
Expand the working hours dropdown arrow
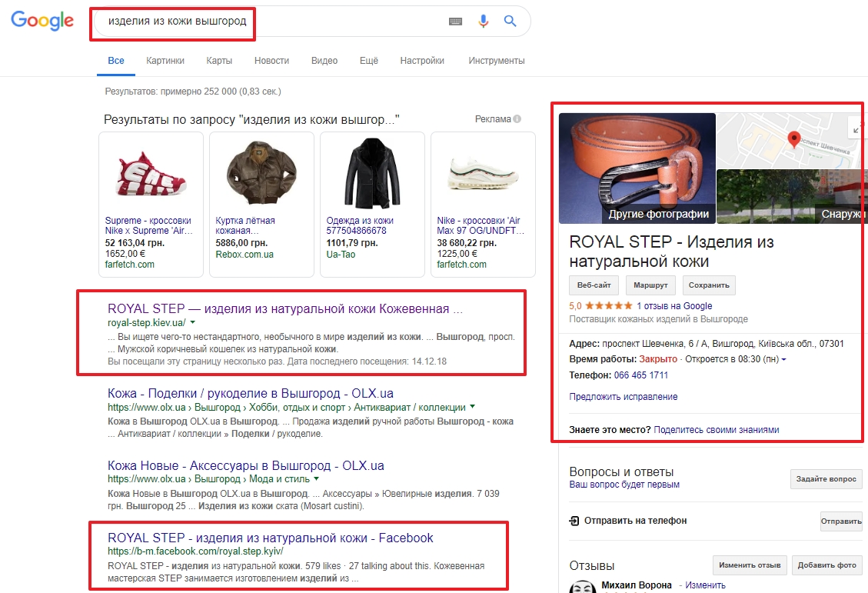783,359
